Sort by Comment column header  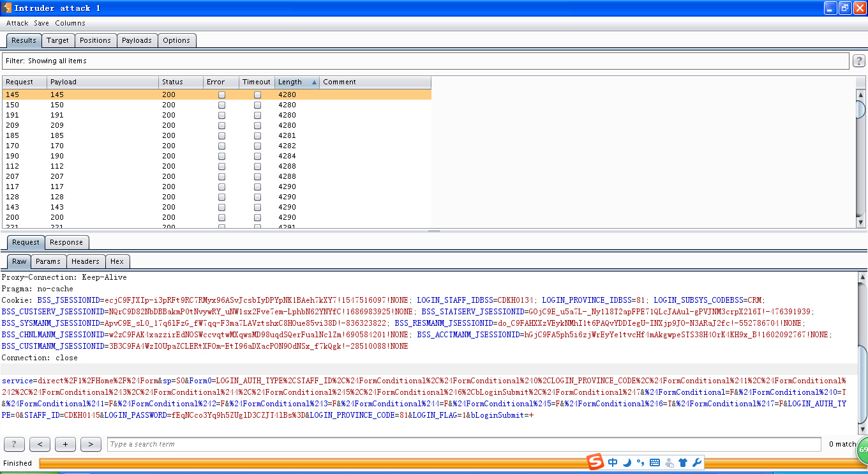click(x=375, y=82)
